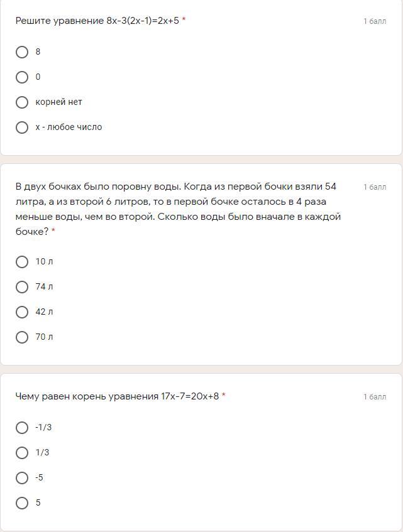Mark '42 л' as the answer

[x=22, y=312]
